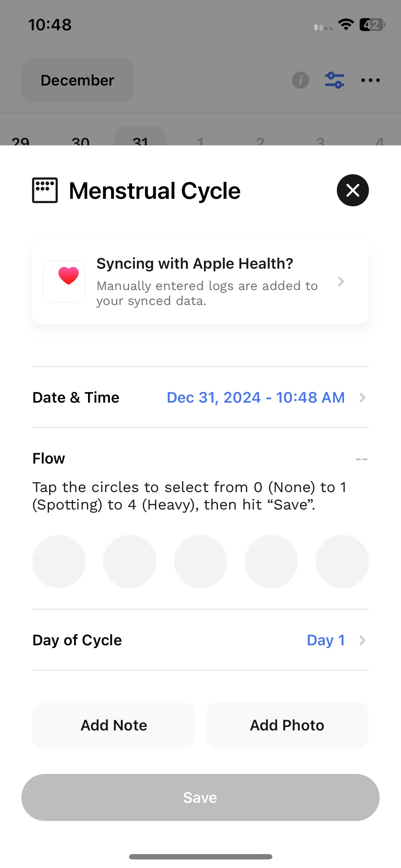Select the first flow circle (None)
The image size is (401, 868).
tap(59, 561)
